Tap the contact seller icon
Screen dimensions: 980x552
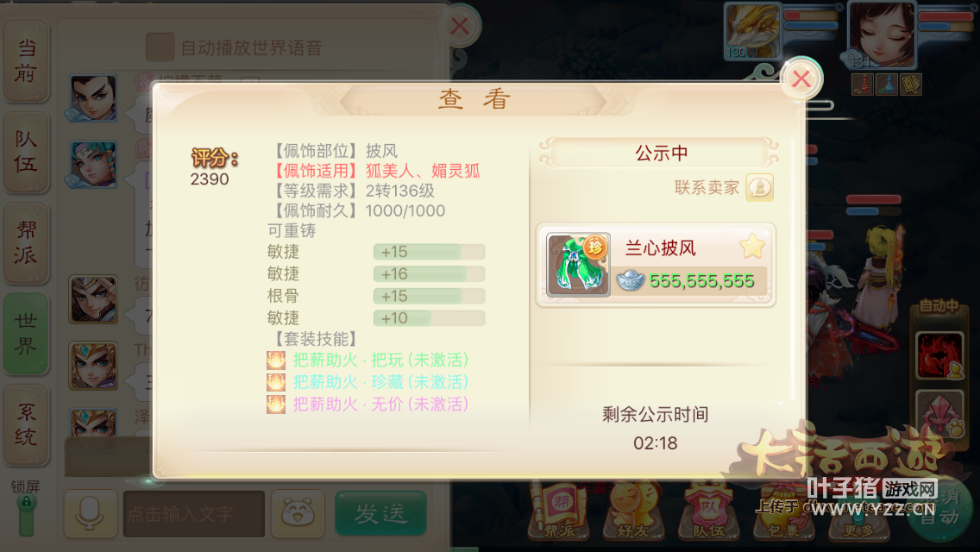click(x=759, y=187)
